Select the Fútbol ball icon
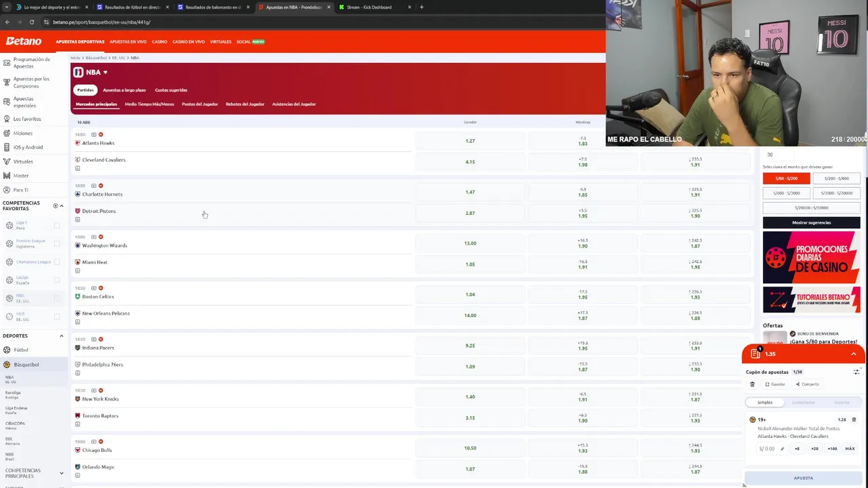The width and height of the screenshot is (868, 488). [7, 350]
